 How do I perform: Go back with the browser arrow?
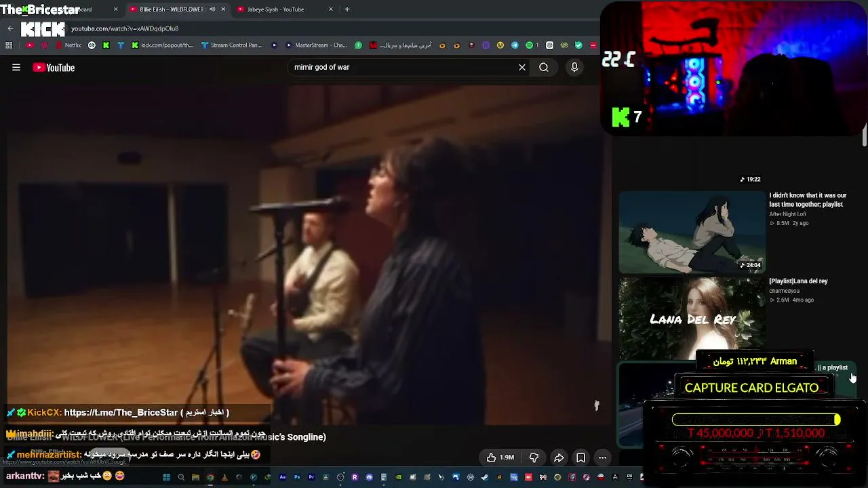tap(10, 28)
